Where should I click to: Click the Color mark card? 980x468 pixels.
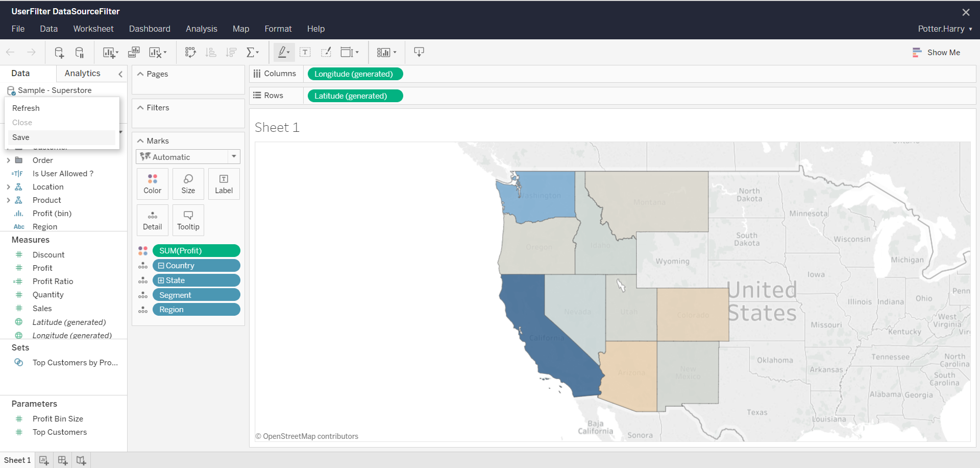pos(153,184)
